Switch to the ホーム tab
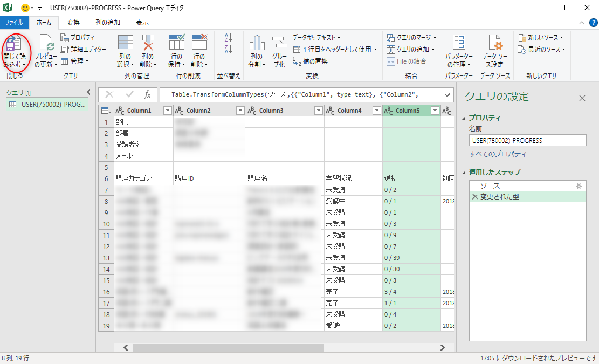599x364 pixels. click(x=44, y=23)
